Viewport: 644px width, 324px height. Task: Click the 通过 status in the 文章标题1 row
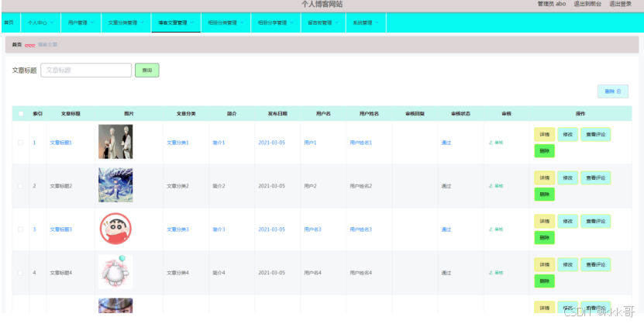tap(446, 143)
